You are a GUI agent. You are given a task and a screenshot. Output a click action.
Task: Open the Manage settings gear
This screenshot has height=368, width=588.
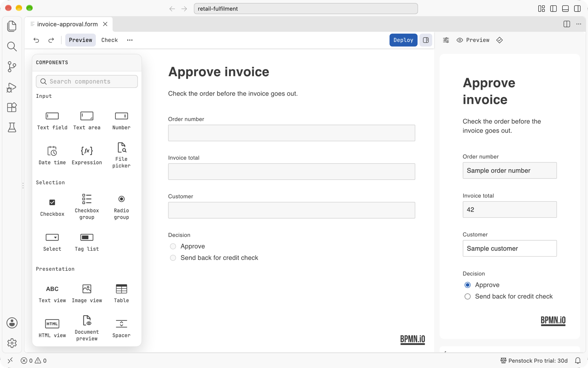pyautogui.click(x=12, y=343)
